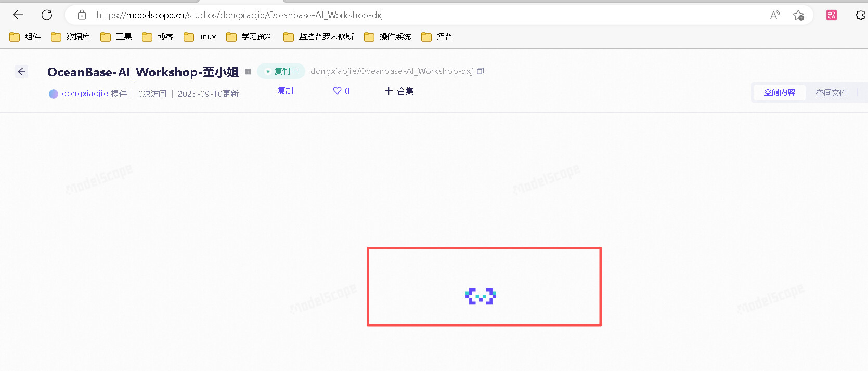Switch to the 空间文件 tab

click(x=832, y=92)
